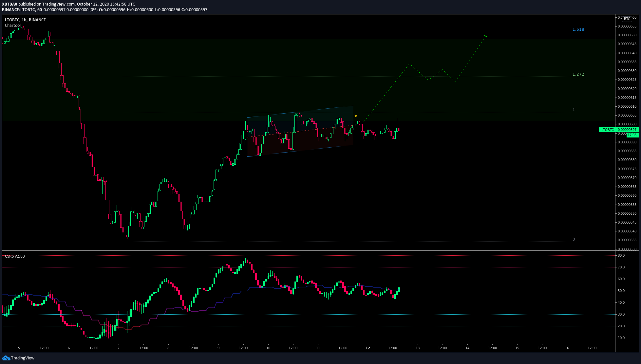
Task: Click the 30.0 level on CSRS axis
Action: pos(621,314)
